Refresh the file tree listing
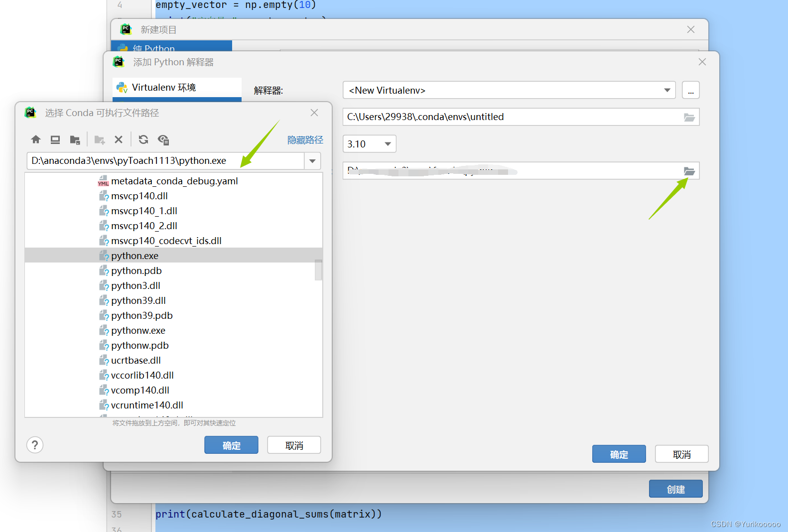 (143, 139)
